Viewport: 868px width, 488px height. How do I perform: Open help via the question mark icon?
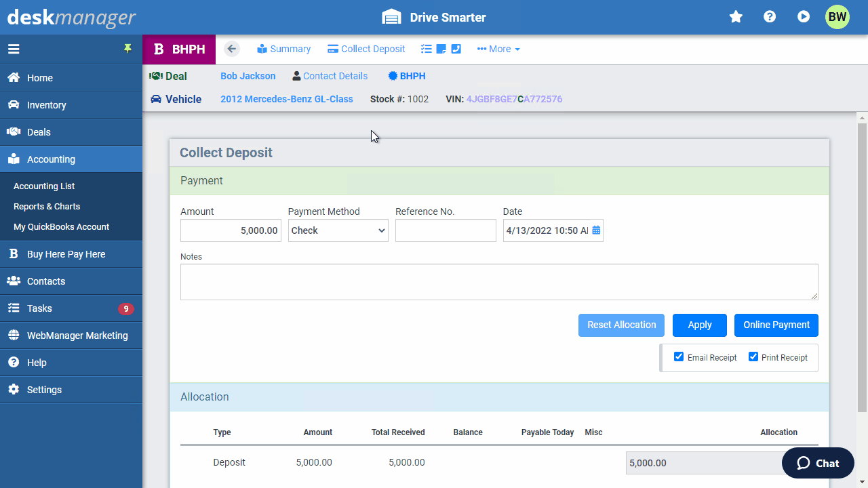click(x=770, y=17)
